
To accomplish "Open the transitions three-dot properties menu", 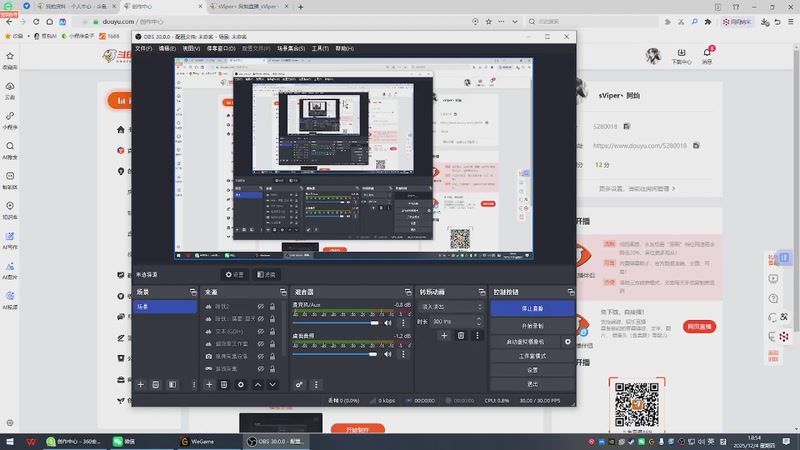I will point(477,335).
